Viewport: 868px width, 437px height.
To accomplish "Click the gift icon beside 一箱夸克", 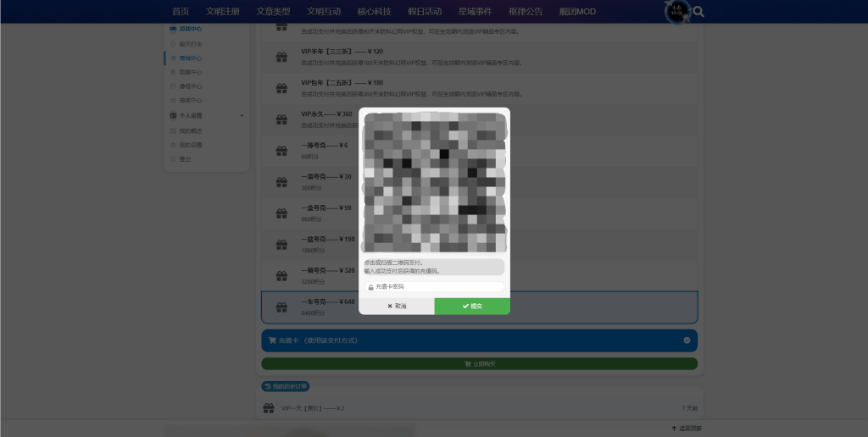I will click(x=281, y=276).
